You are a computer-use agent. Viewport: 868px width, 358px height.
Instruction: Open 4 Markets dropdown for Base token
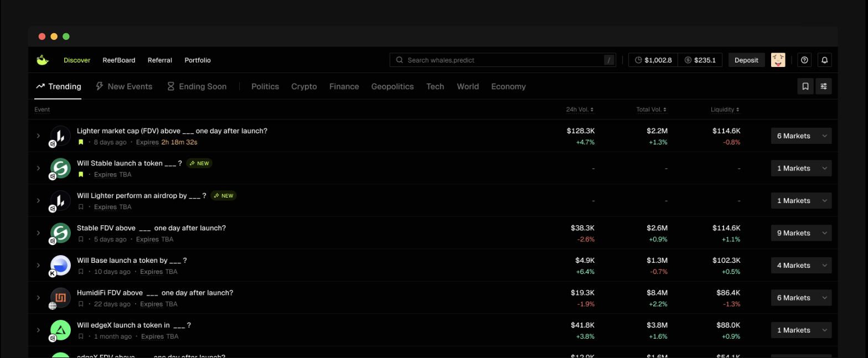(801, 265)
